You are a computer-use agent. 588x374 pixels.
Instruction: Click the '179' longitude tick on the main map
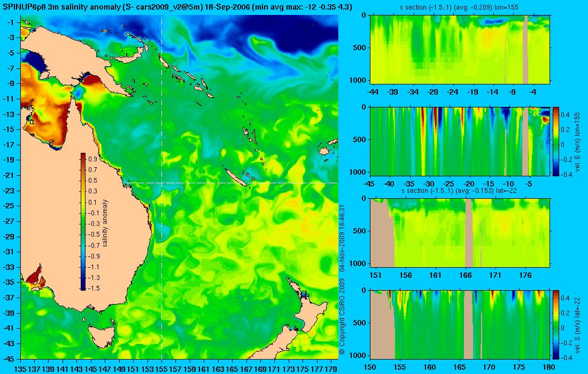point(331,369)
